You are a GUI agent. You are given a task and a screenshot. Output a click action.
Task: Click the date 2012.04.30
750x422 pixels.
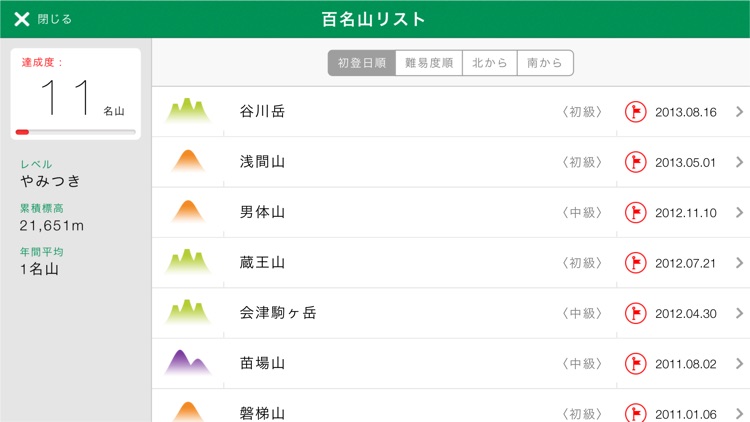tap(685, 314)
